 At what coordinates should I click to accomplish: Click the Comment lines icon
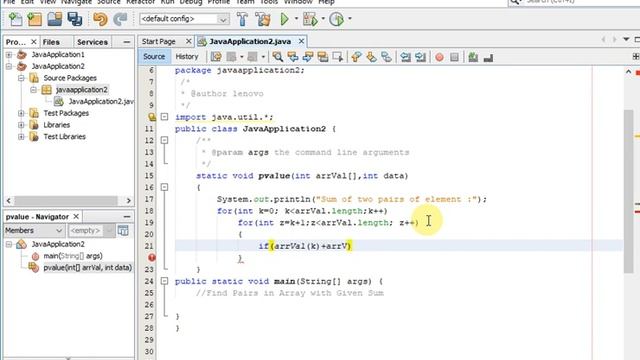point(473,57)
